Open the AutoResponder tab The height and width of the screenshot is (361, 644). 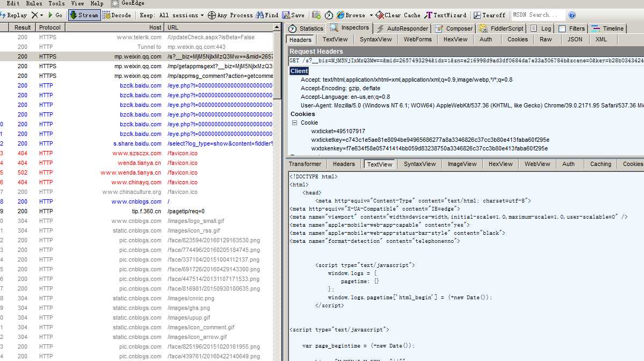click(x=402, y=28)
